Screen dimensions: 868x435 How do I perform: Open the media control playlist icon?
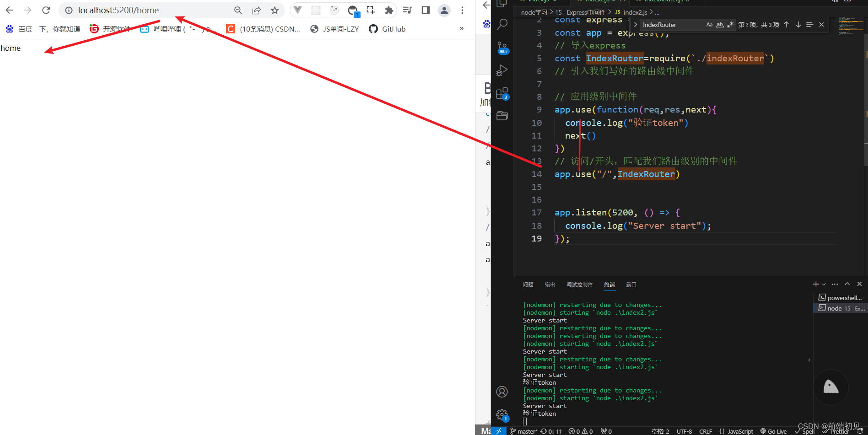click(407, 10)
